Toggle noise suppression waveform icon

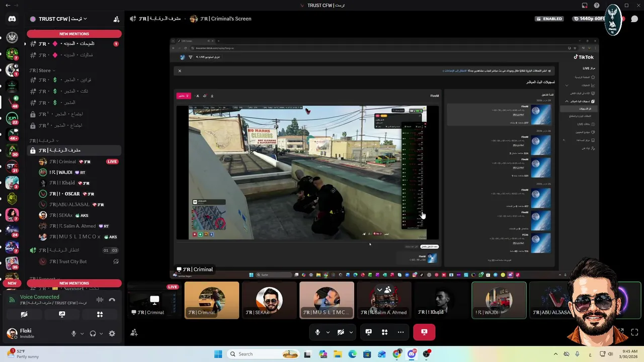pyautogui.click(x=100, y=300)
